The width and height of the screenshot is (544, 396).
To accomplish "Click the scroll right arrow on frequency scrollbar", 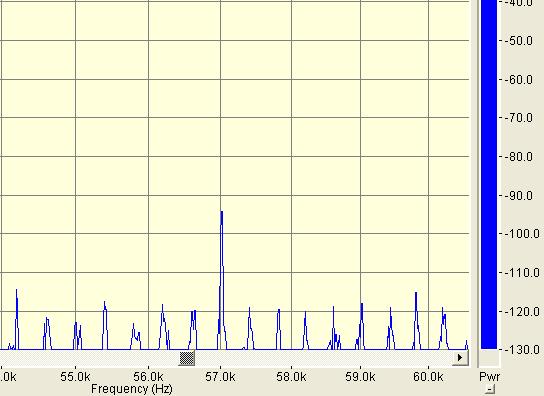I will coord(460,358).
